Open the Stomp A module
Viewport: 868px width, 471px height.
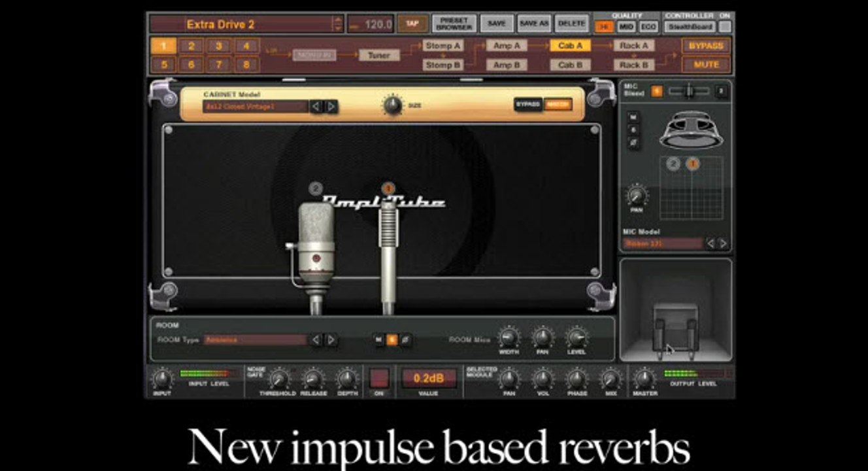(443, 46)
